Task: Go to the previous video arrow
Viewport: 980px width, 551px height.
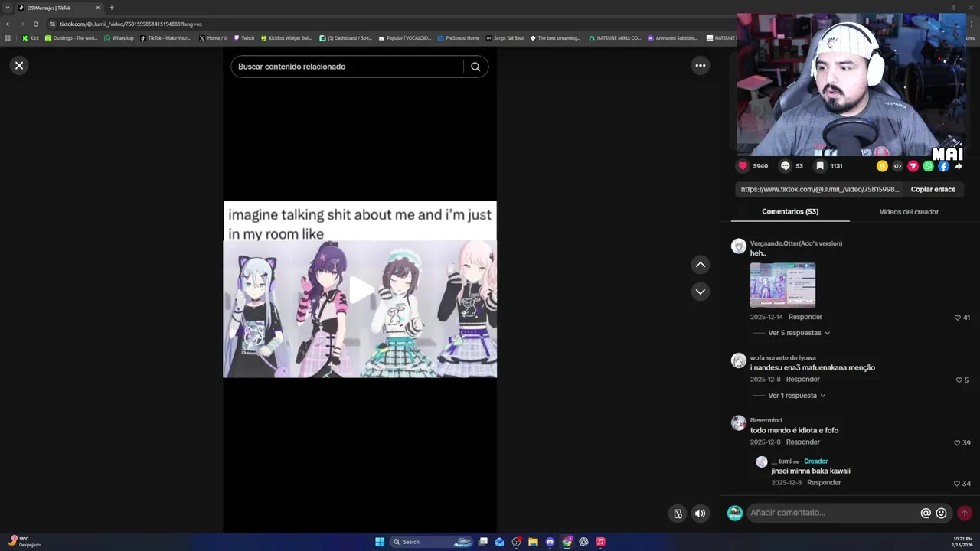Action: (x=700, y=265)
